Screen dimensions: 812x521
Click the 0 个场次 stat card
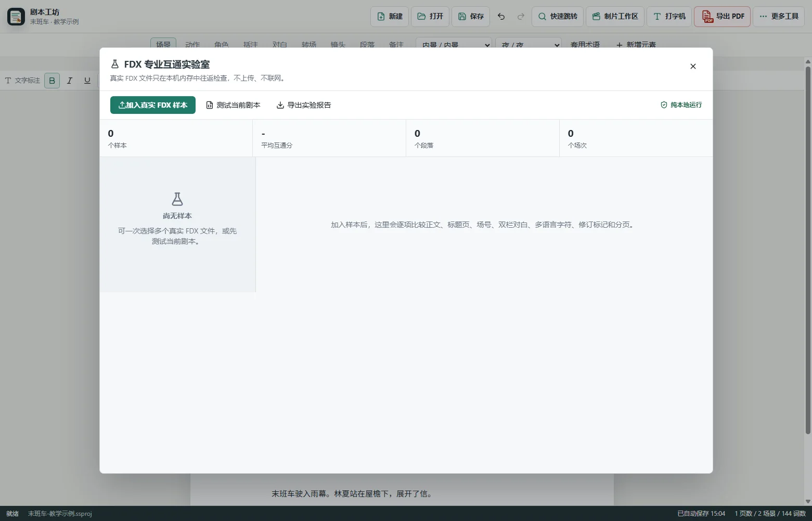636,138
